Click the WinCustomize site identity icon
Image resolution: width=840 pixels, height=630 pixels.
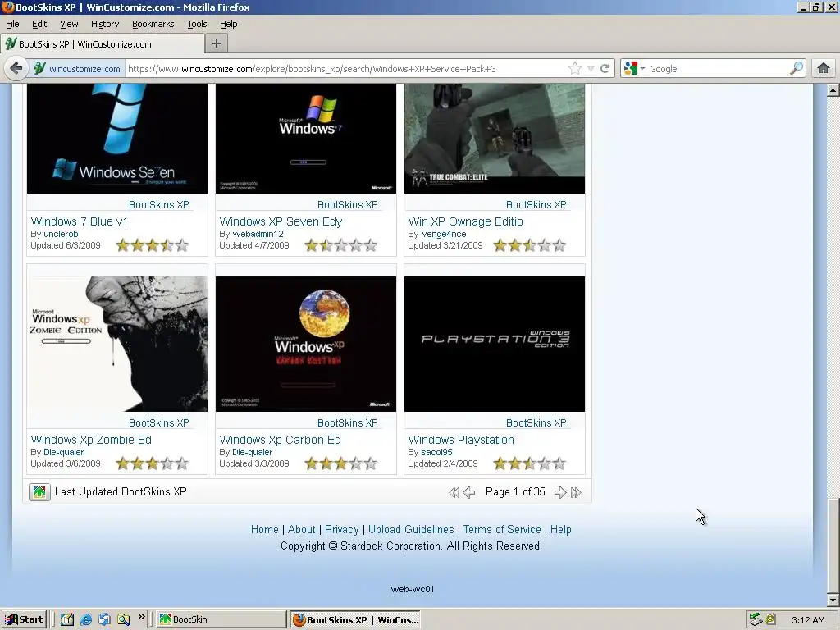point(39,69)
